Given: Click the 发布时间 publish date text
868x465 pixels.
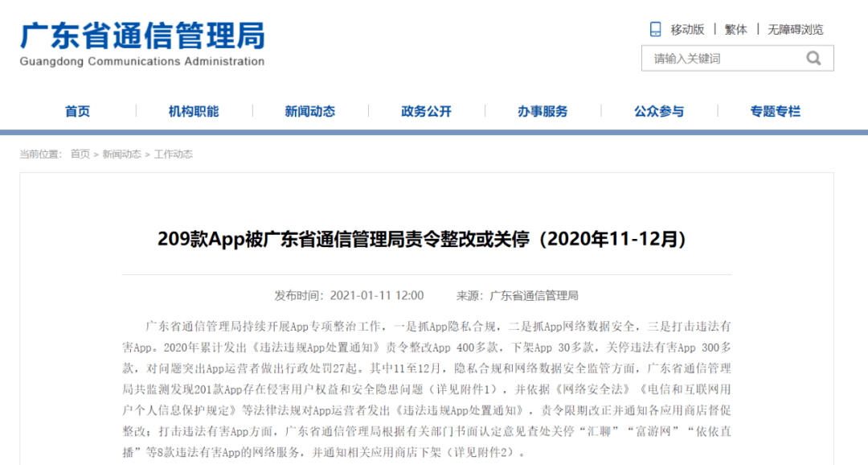Looking at the screenshot, I should point(352,294).
